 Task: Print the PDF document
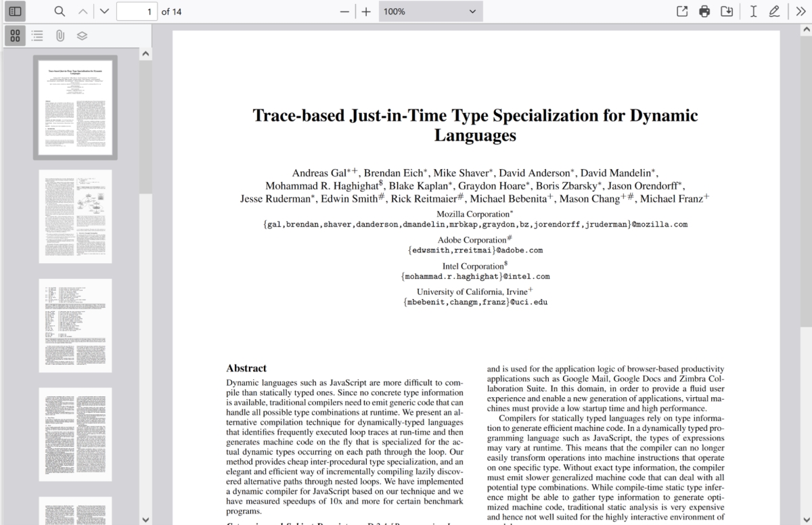(x=704, y=11)
